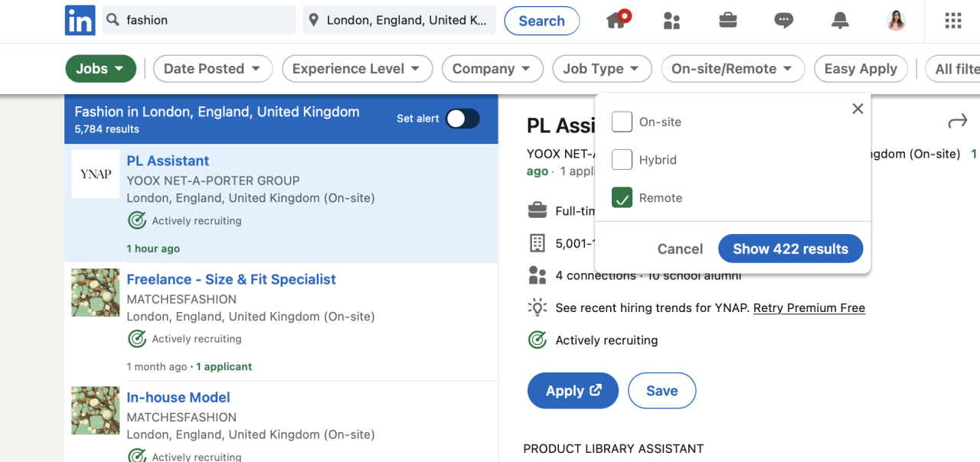The height and width of the screenshot is (462, 980).
Task: Uncheck the Remote checkbox
Action: [x=622, y=198]
